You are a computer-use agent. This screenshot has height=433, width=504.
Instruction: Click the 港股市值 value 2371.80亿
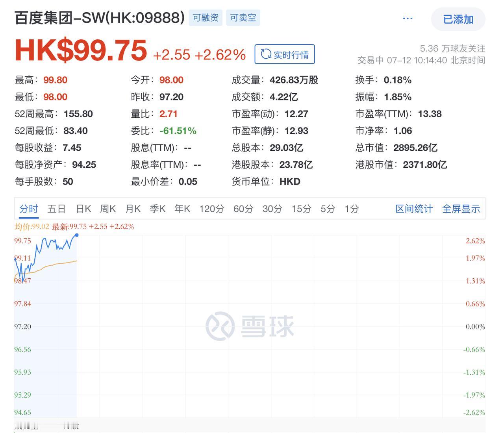(x=425, y=165)
